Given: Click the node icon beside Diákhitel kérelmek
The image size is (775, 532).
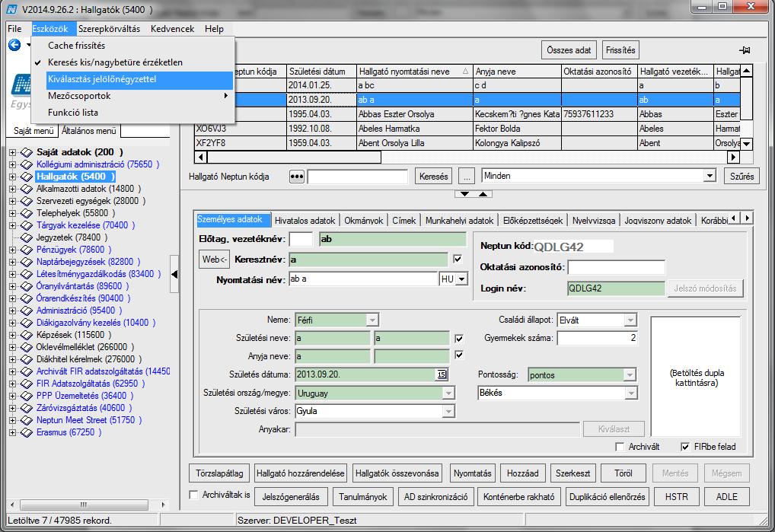Looking at the screenshot, I should [27, 359].
